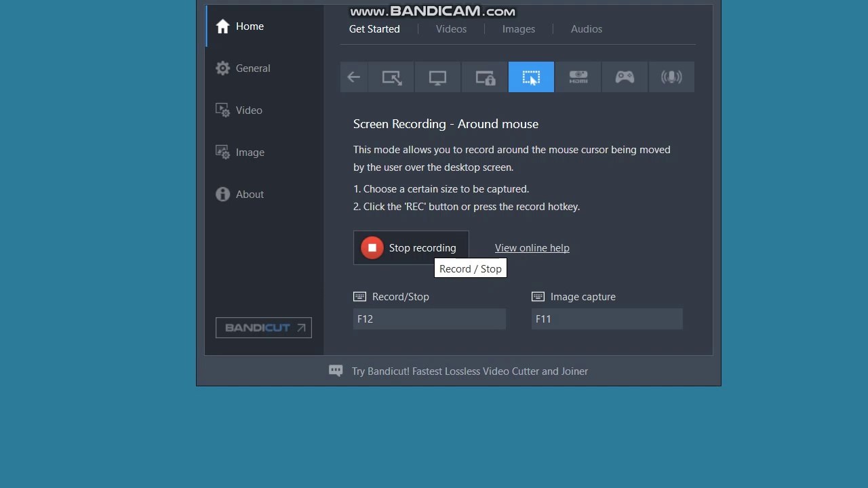Click the Screen Recording - Around mouse heading
Image resolution: width=868 pixels, height=488 pixels.
click(x=446, y=124)
